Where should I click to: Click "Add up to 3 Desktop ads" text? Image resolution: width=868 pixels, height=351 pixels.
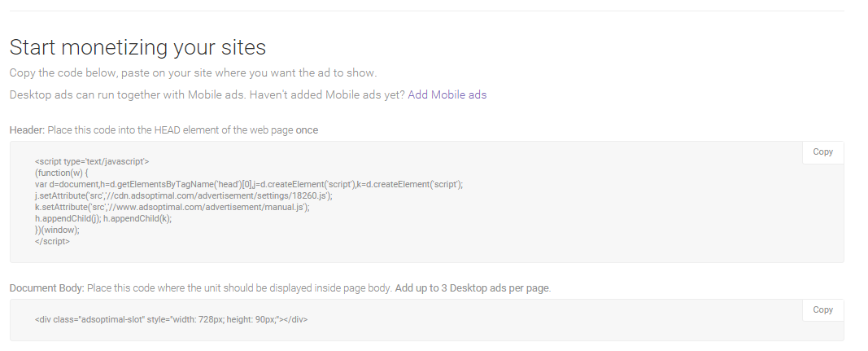click(473, 288)
